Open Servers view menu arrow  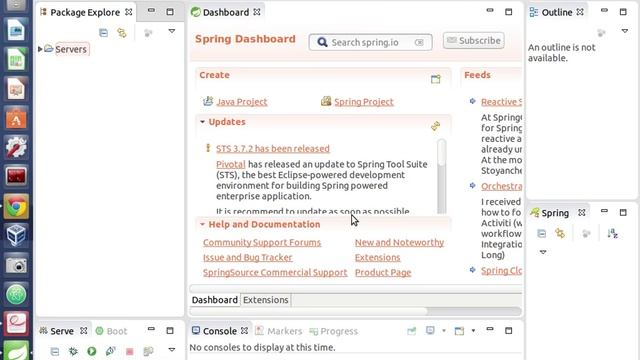click(172, 350)
